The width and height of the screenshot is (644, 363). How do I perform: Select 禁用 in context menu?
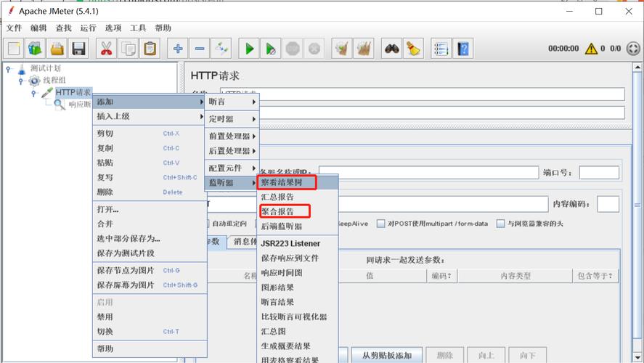pyautogui.click(x=149, y=317)
